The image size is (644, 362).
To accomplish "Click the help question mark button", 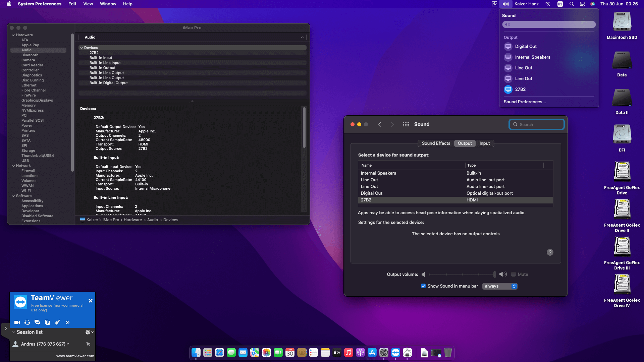I will coord(550,252).
